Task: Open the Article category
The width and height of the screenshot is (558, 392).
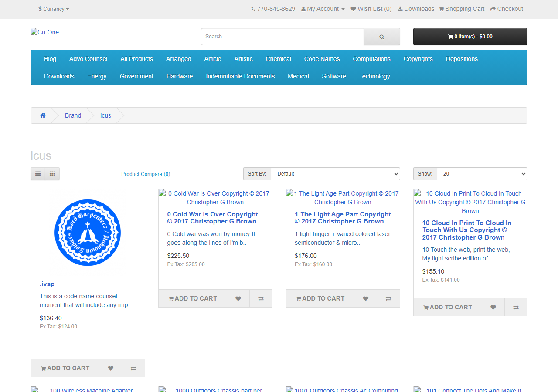Action: (x=213, y=59)
